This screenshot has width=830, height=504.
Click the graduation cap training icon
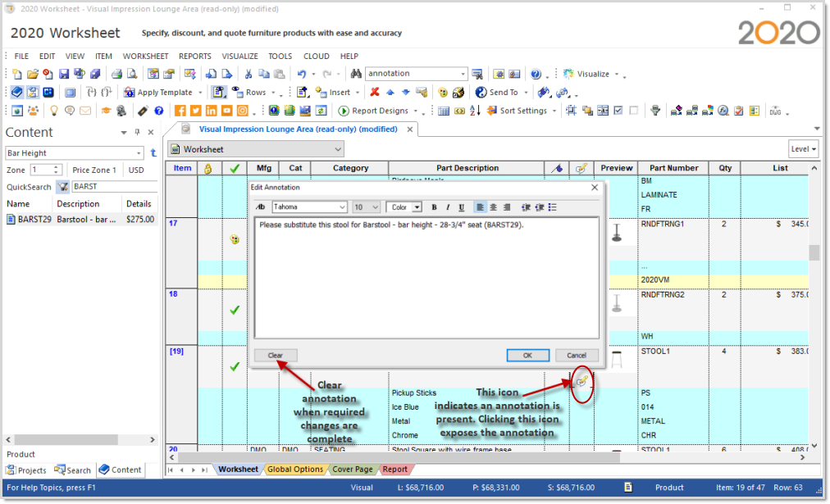[x=106, y=111]
